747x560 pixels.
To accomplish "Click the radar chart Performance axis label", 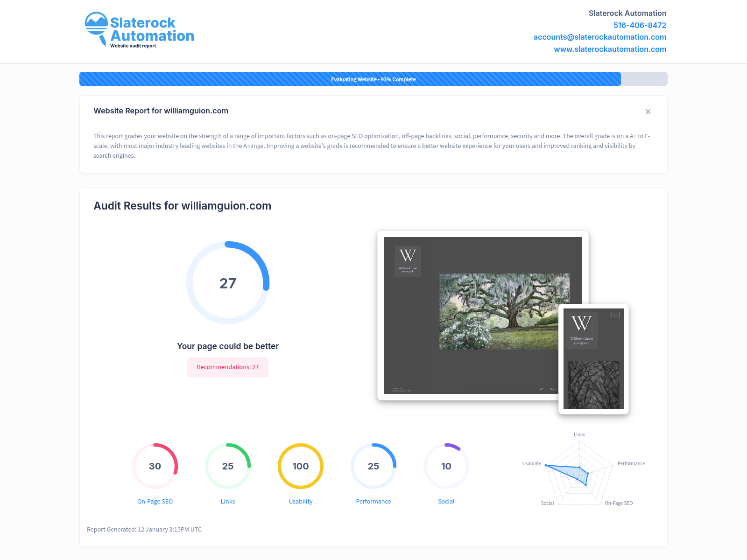I will 631,463.
